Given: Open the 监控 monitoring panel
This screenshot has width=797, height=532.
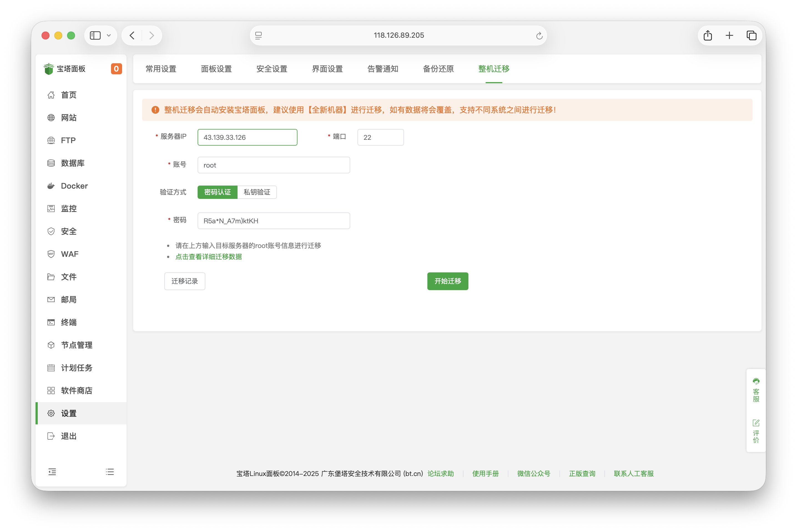Looking at the screenshot, I should (x=69, y=208).
